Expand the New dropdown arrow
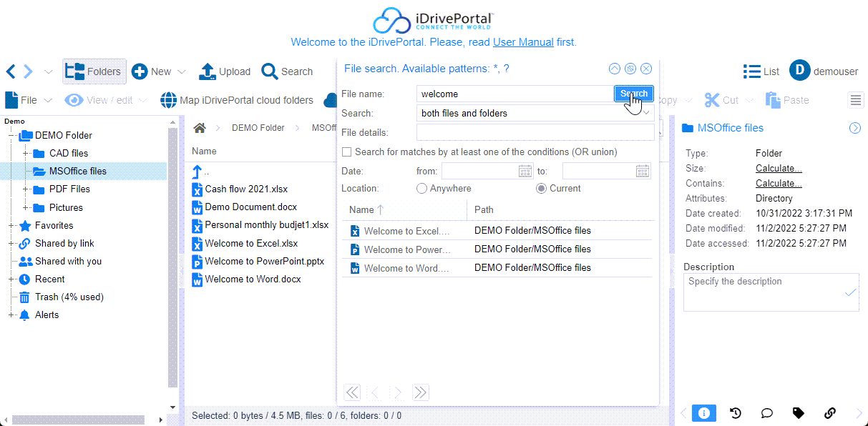868x426 pixels. tap(182, 72)
